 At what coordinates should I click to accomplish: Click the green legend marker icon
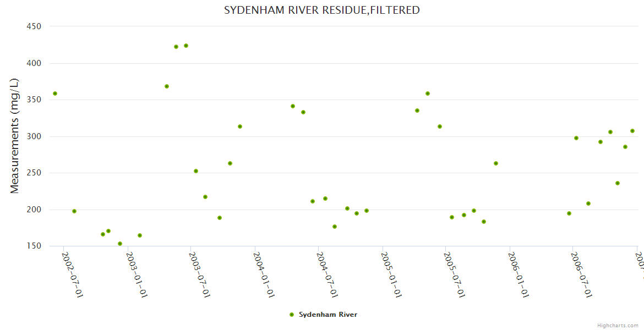point(292,315)
